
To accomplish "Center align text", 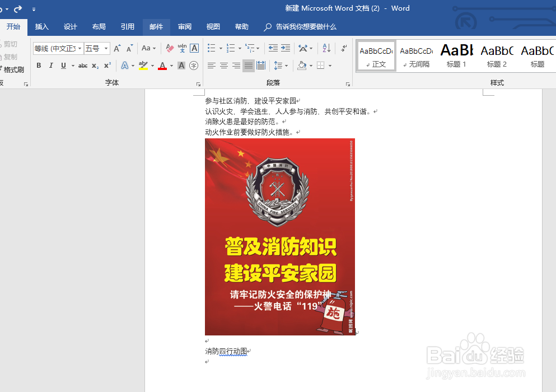I will point(224,66).
